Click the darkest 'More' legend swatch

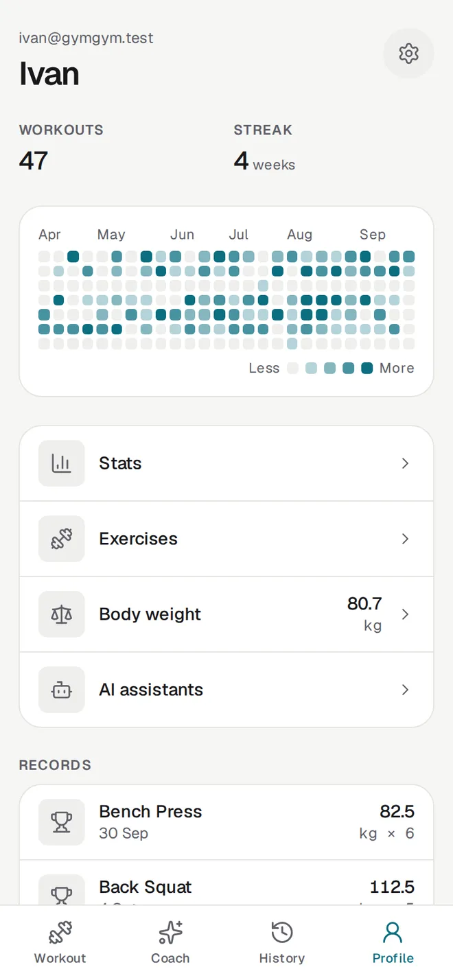click(x=367, y=368)
